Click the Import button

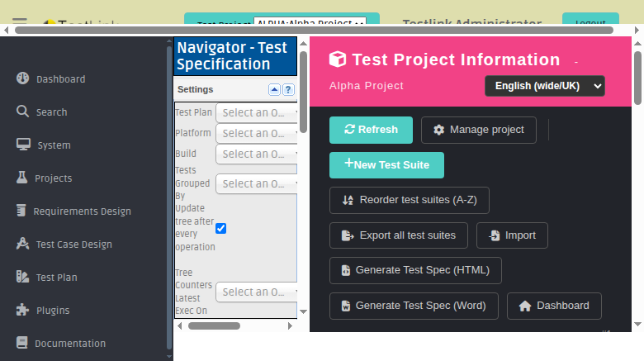[x=512, y=235]
